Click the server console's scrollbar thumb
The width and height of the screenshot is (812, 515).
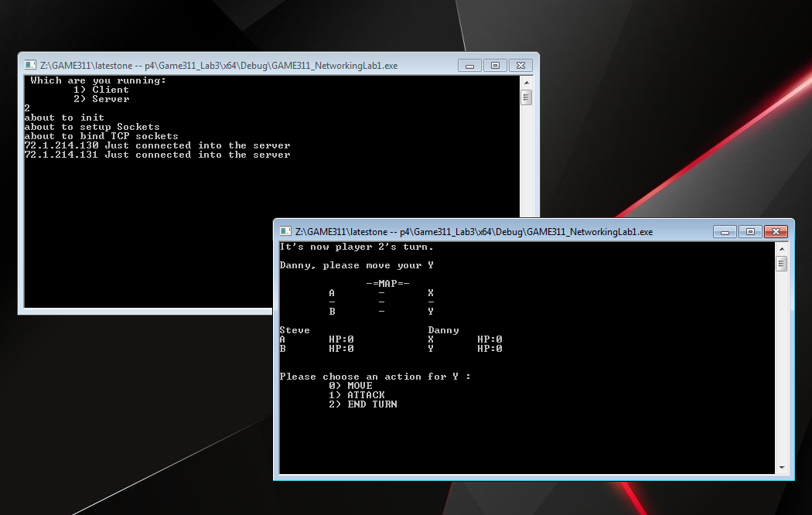point(526,97)
